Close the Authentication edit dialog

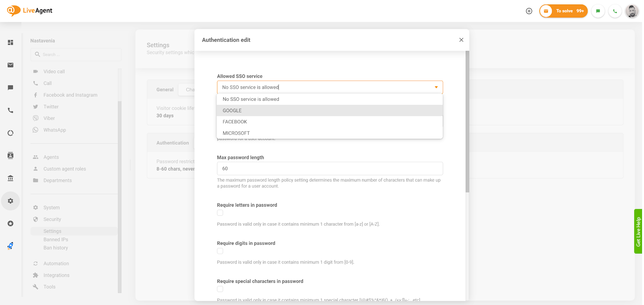pos(461,40)
